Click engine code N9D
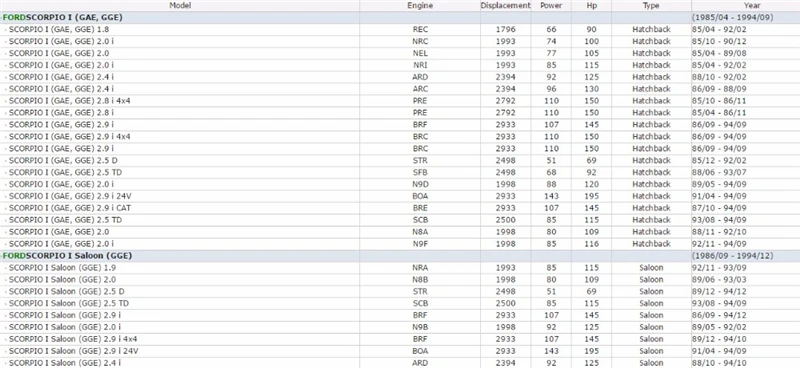Screen dimensions: 800x368 pos(420,184)
